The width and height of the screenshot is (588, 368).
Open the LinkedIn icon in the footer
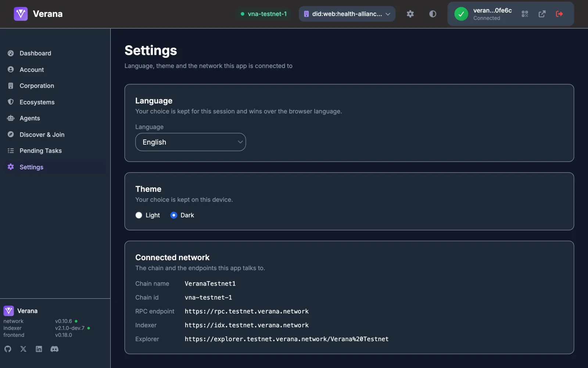[39, 349]
